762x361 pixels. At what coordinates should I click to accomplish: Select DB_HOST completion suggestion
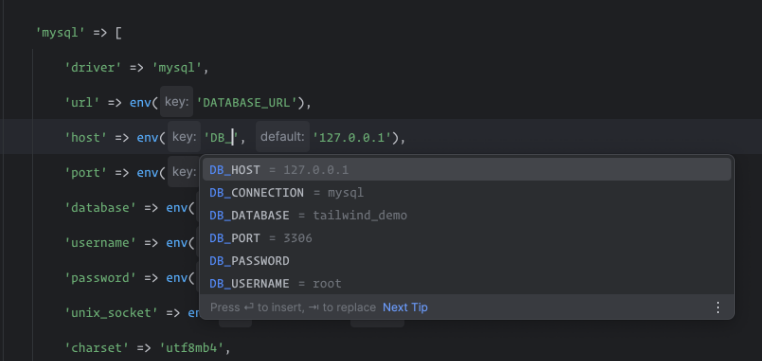pos(467,170)
